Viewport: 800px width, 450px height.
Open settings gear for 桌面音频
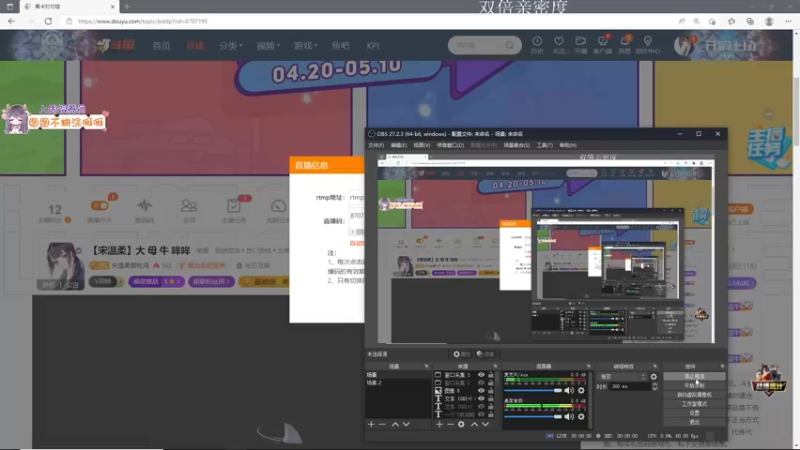coord(581,417)
